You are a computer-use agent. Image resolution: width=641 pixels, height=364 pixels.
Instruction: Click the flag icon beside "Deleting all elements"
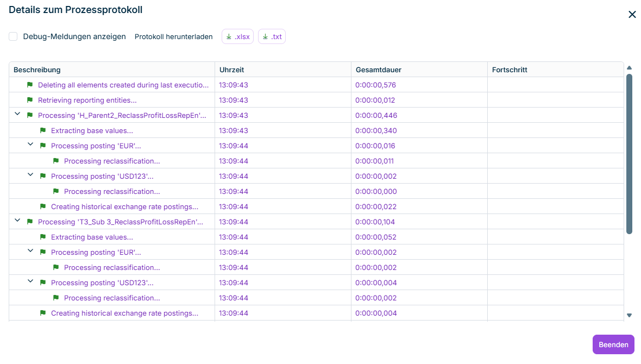(x=30, y=85)
